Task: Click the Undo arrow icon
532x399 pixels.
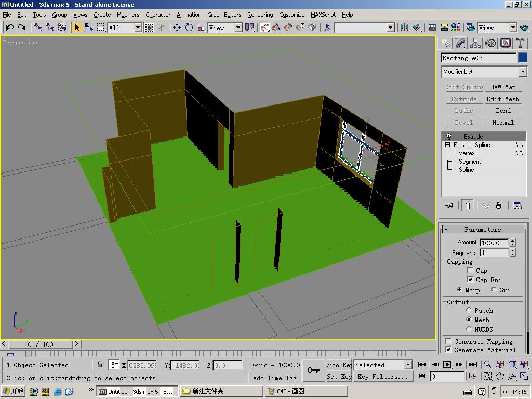Action: (x=9, y=28)
